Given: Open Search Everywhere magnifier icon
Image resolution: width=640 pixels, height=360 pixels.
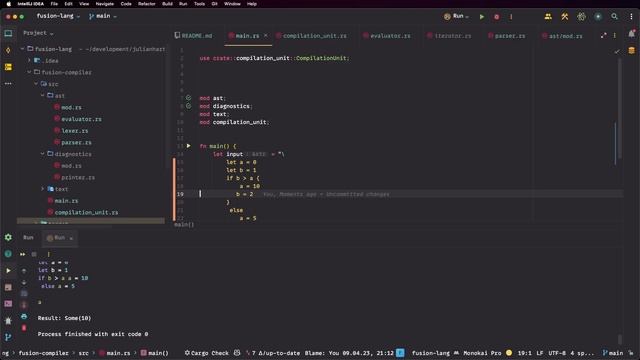Looking at the screenshot, I should click(x=614, y=17).
